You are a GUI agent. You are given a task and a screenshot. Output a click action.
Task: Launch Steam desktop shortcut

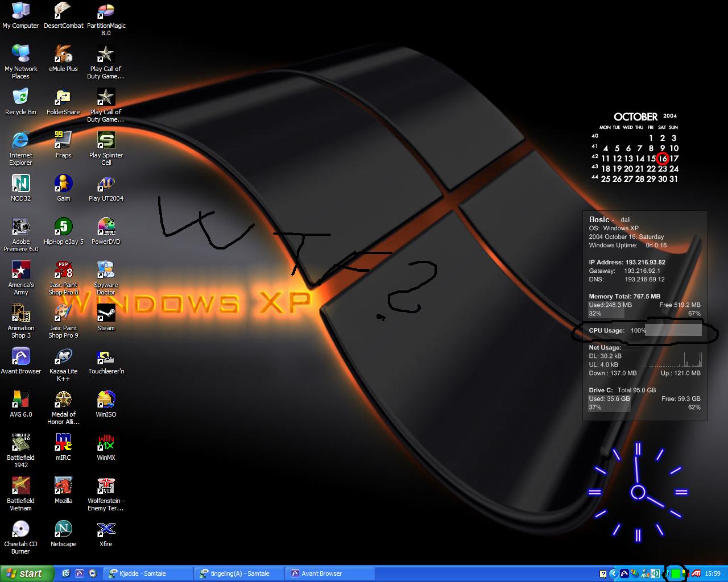tap(106, 318)
